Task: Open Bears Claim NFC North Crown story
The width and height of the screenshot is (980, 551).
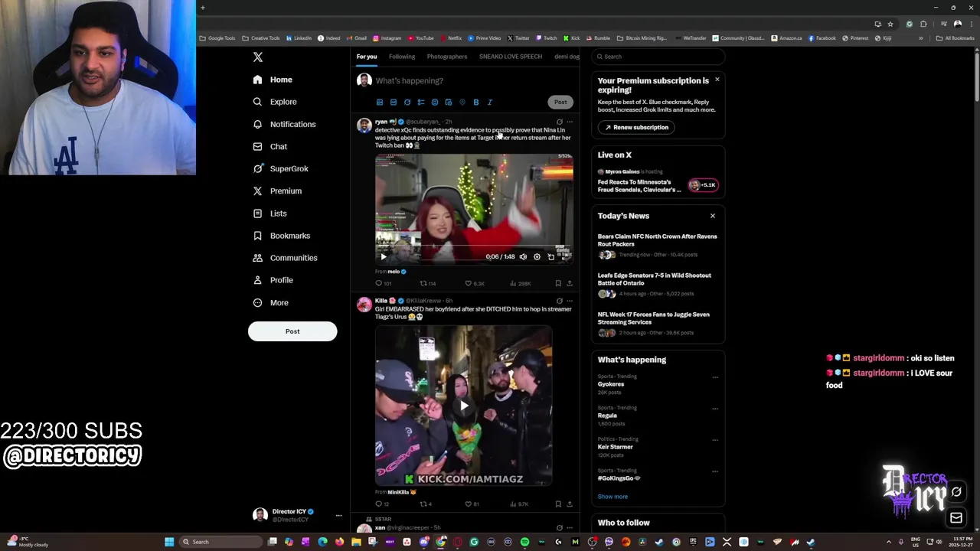Action: pyautogui.click(x=657, y=240)
